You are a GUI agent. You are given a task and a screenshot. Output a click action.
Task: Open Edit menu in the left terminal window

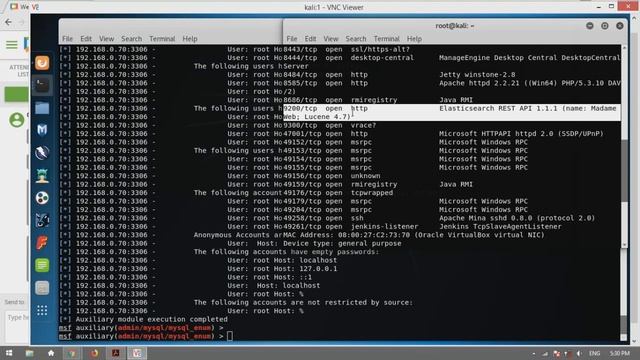coord(86,39)
